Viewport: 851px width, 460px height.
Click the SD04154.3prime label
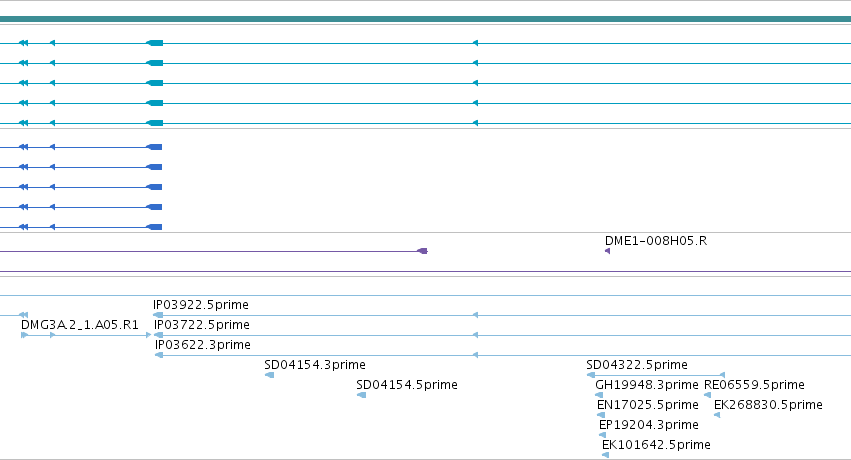pos(315,365)
